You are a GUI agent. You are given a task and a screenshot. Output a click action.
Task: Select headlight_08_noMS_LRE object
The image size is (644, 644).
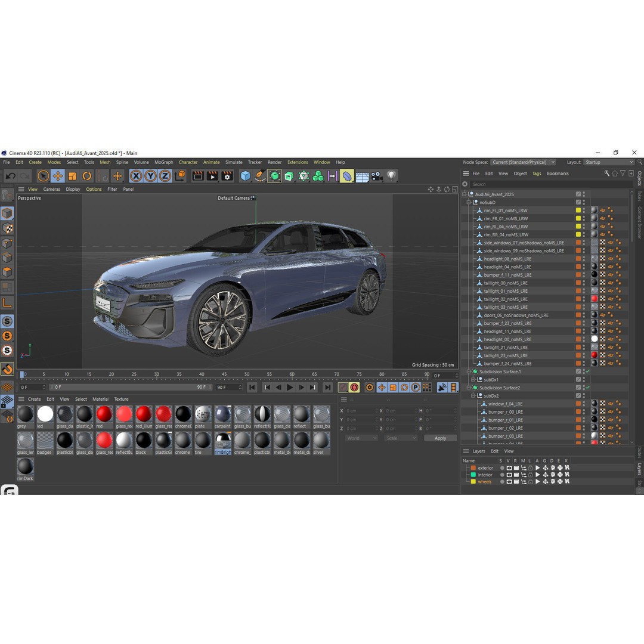click(x=507, y=259)
